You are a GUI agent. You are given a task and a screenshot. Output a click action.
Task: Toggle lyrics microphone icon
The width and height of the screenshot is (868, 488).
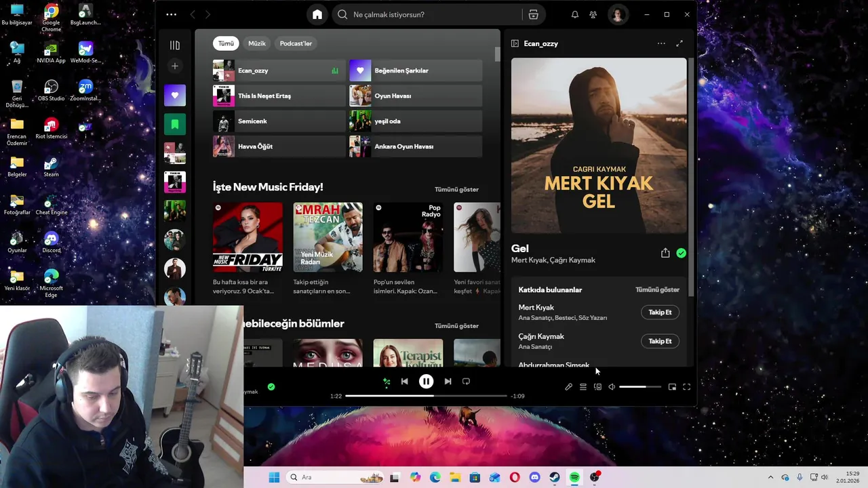568,387
